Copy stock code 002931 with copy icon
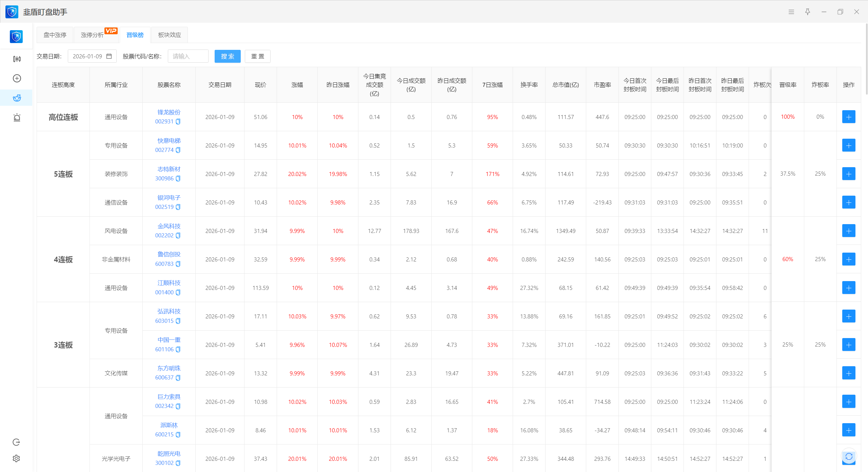 (x=178, y=122)
